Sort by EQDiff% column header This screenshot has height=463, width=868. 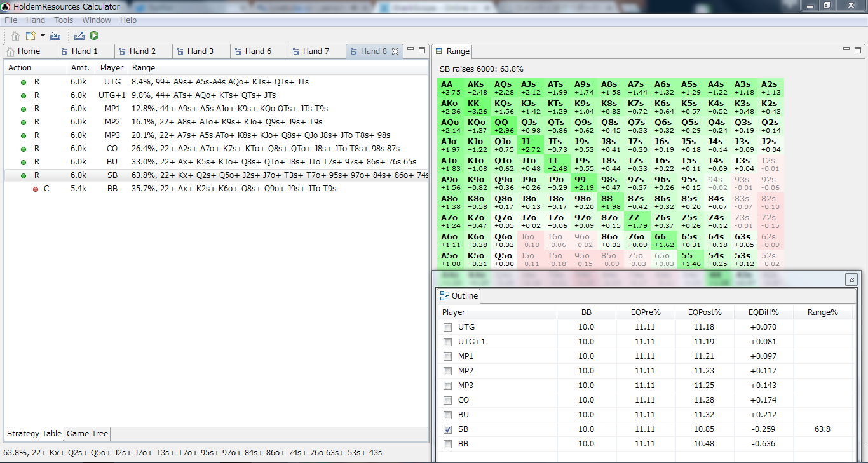763,312
